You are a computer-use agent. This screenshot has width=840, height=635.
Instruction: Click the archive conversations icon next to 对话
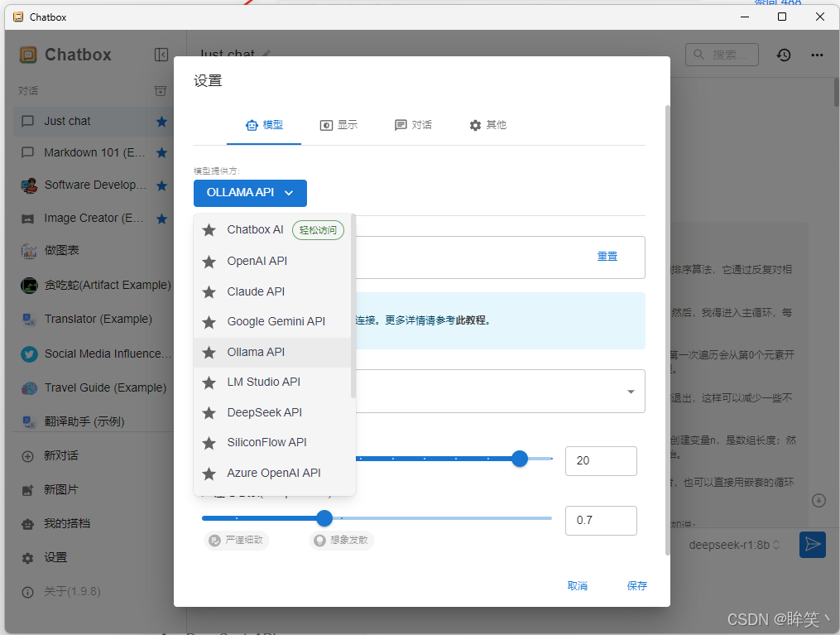(161, 91)
